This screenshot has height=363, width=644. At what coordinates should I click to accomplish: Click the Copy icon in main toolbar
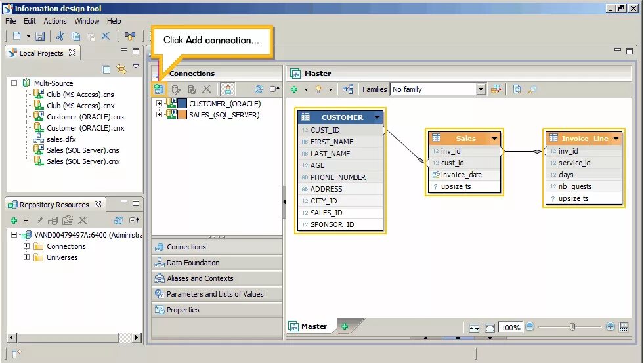(x=75, y=36)
